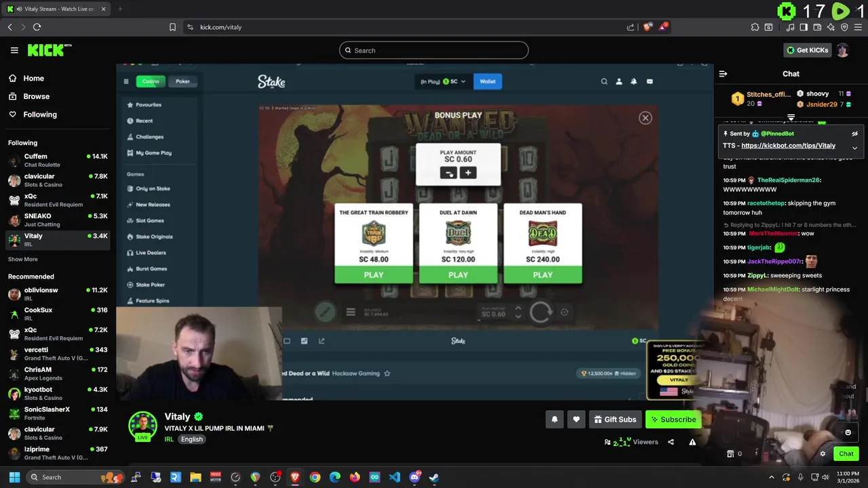Close the Bonus Play dialog
This screenshot has height=488, width=868.
click(646, 118)
